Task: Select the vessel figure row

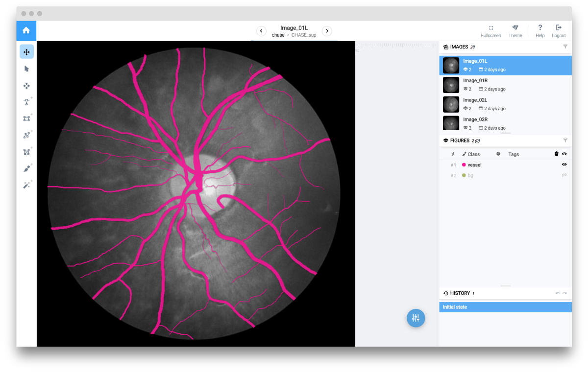Action: (505, 165)
